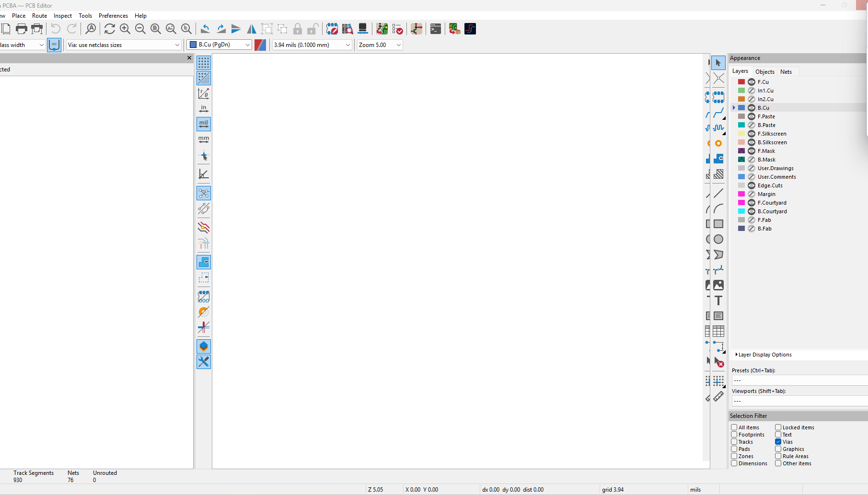Enable the Tracks selection filter checkbox

tap(734, 442)
